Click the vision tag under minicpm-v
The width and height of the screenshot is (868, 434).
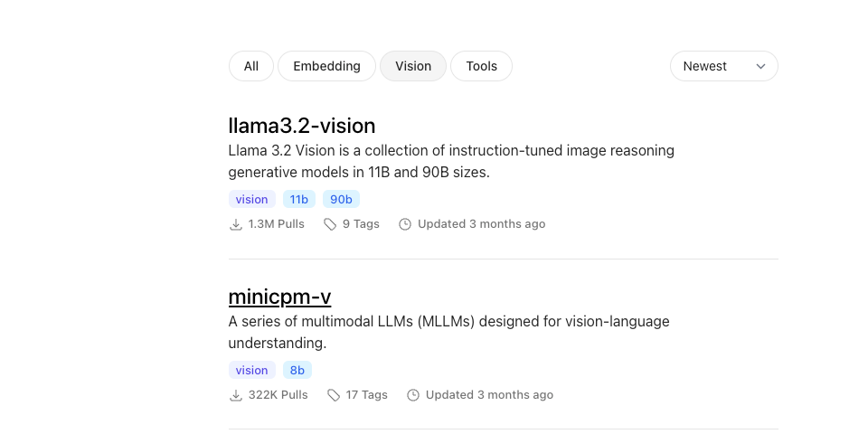[252, 371]
